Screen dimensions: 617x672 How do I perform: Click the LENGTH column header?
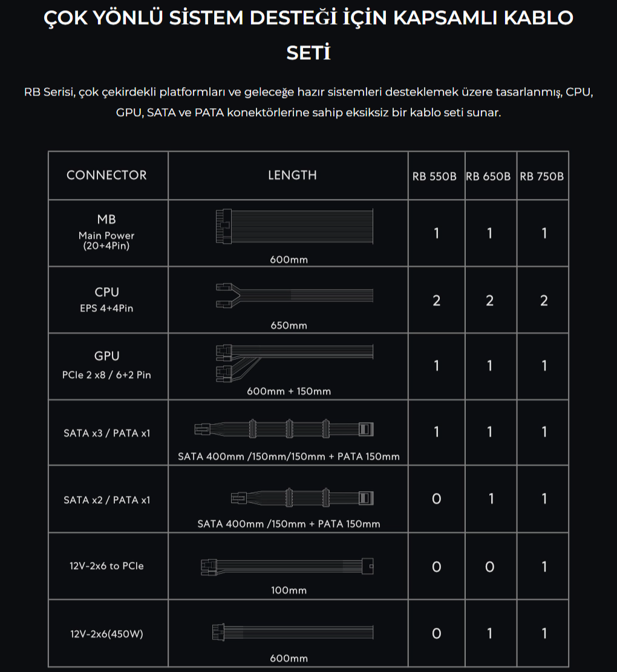tap(292, 175)
